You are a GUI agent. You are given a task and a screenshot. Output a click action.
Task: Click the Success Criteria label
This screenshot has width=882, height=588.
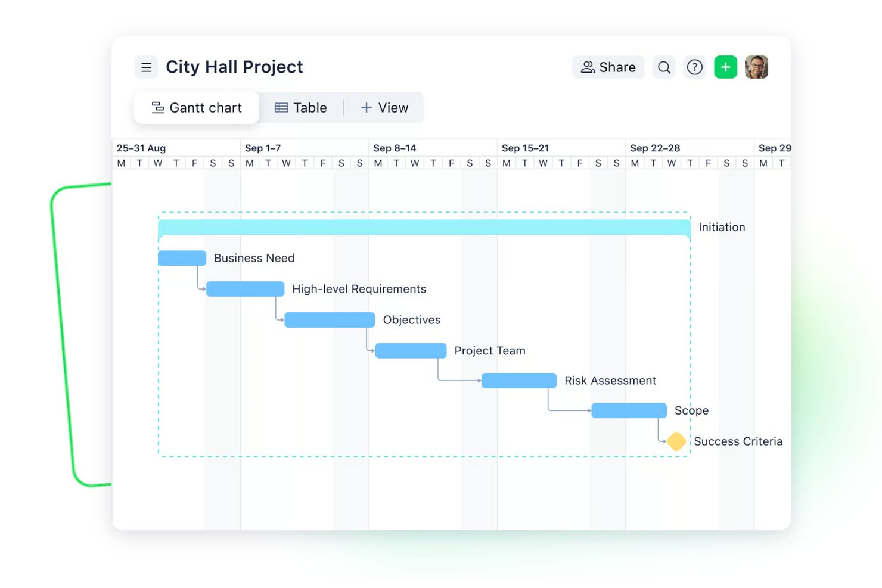point(738,441)
